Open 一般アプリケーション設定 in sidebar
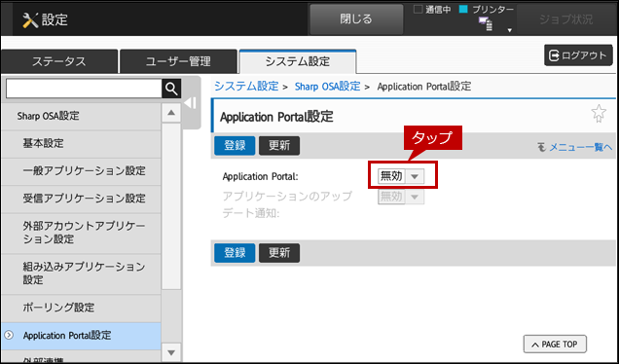 81,171
